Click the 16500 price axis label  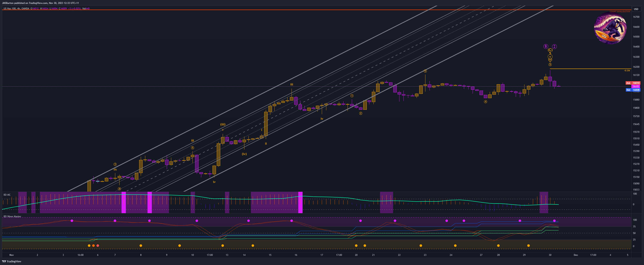(x=636, y=37)
